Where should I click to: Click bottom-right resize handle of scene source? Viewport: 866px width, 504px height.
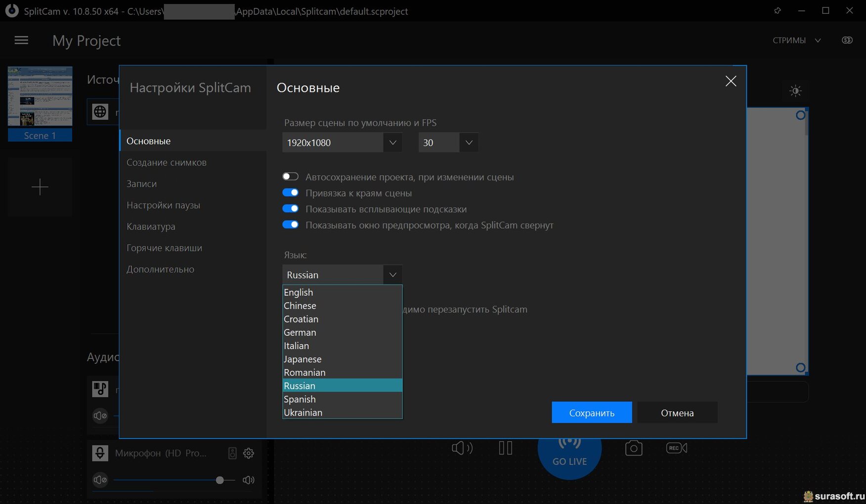pos(800,368)
